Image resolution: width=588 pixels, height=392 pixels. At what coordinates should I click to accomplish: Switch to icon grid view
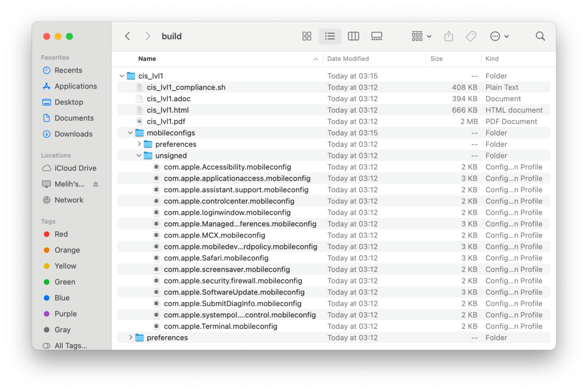(307, 36)
